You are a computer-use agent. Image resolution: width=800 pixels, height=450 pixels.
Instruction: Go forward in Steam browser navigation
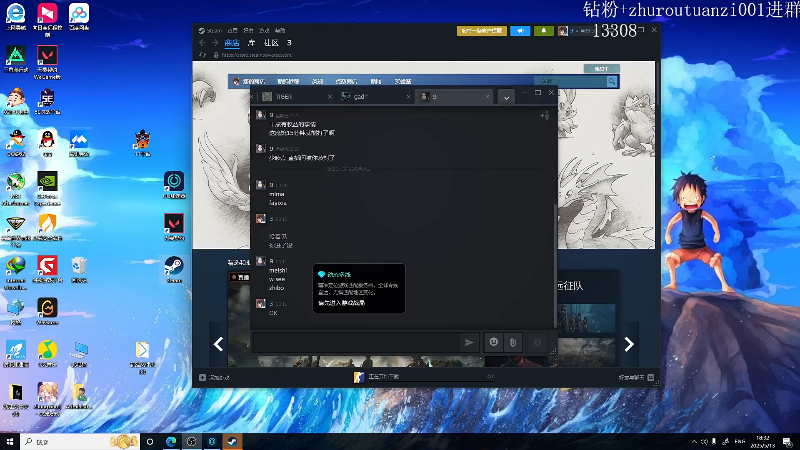click(x=215, y=43)
